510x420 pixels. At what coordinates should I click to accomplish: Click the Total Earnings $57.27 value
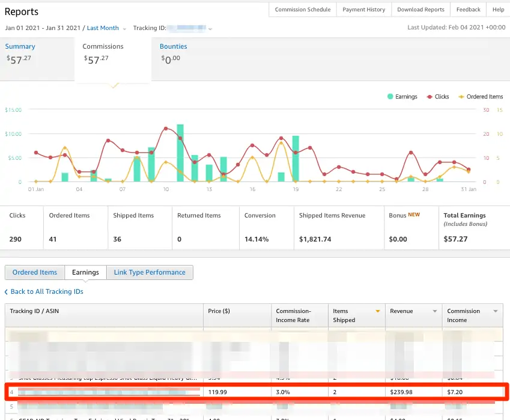455,239
